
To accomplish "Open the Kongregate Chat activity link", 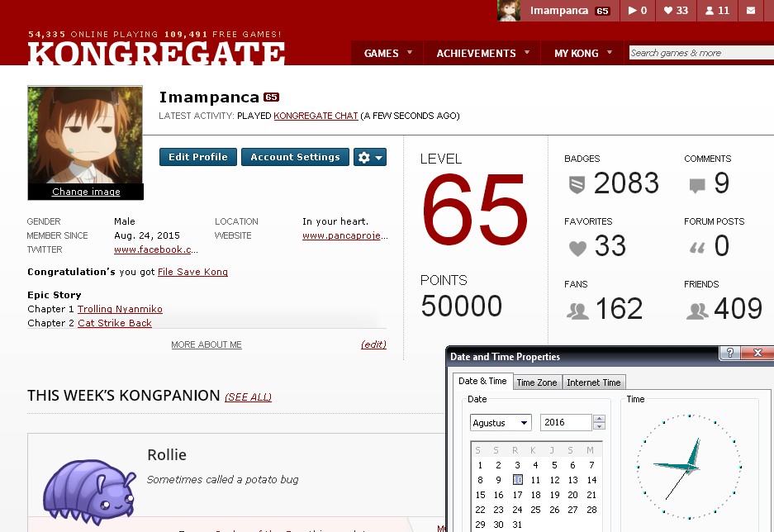I will click(316, 116).
